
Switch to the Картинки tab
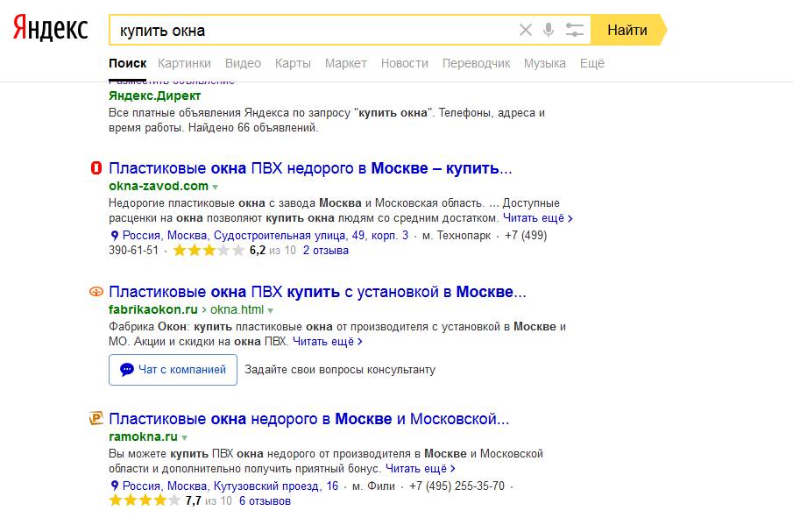coord(184,63)
